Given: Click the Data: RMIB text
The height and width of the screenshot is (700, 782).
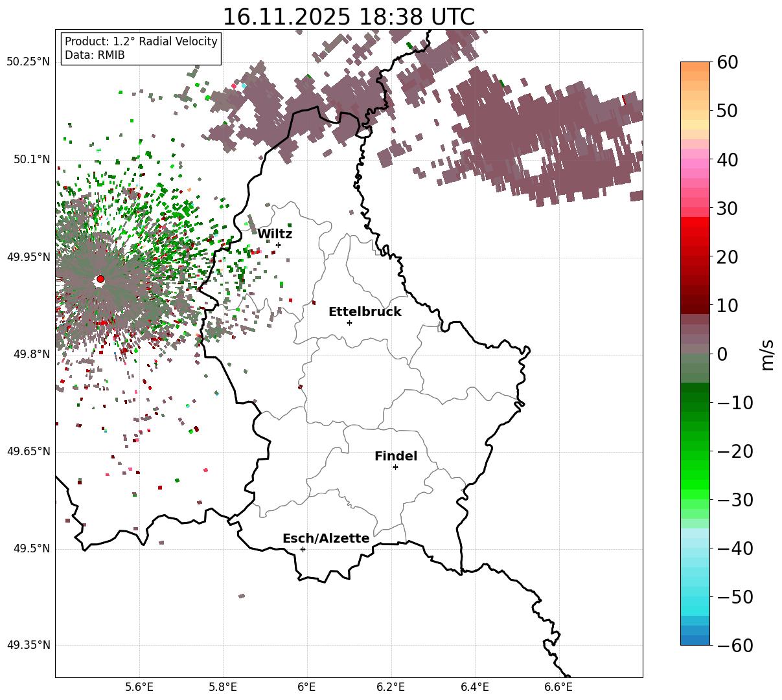Looking at the screenshot, I should [95, 56].
